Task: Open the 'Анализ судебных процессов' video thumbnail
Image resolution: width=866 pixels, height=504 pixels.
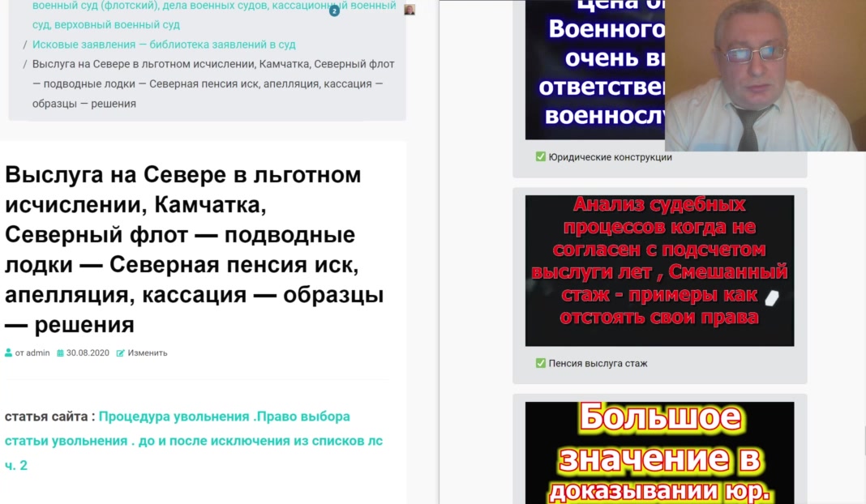Action: point(658,271)
